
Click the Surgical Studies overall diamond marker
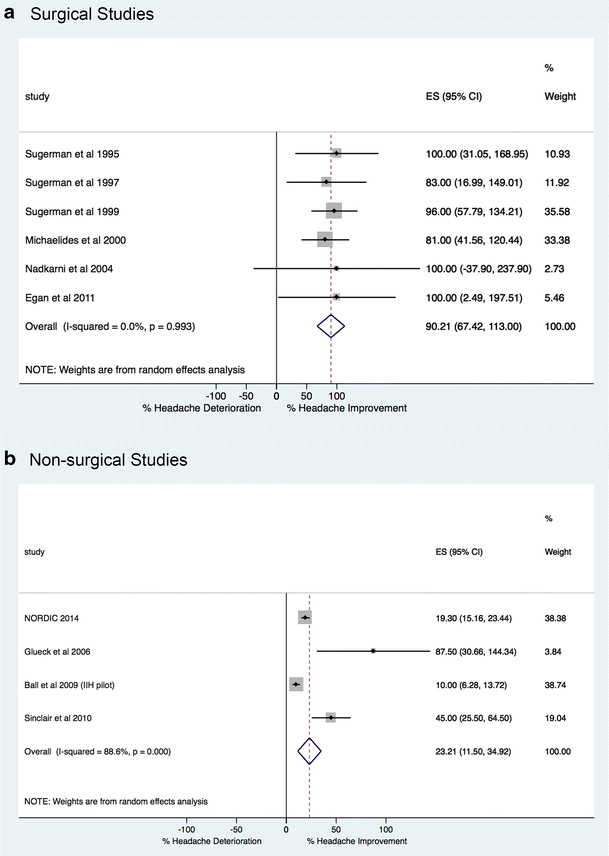point(331,326)
